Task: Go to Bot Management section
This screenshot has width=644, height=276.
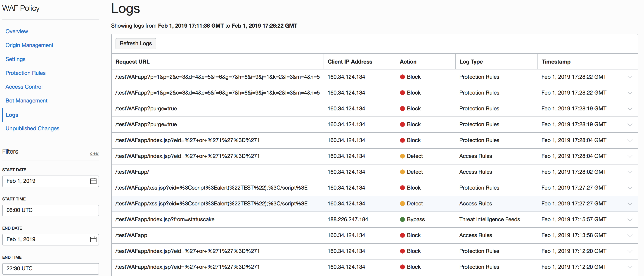Action: [26, 101]
